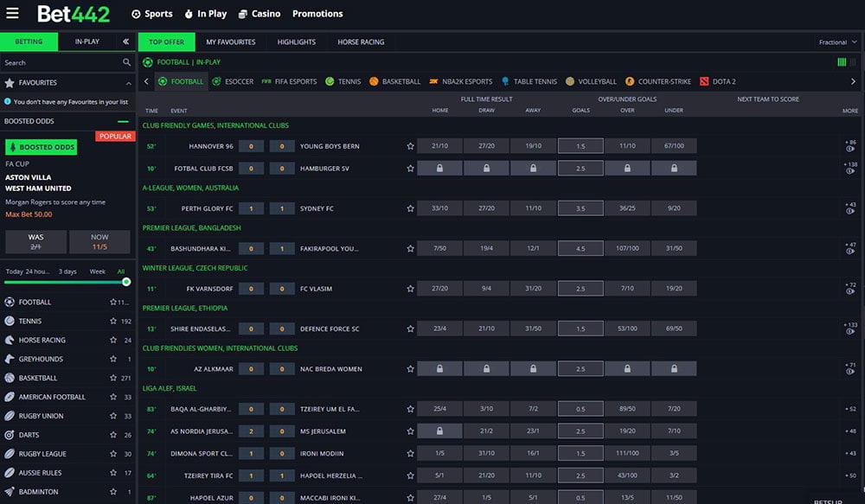Open Casino in the top navigation

[x=259, y=14]
